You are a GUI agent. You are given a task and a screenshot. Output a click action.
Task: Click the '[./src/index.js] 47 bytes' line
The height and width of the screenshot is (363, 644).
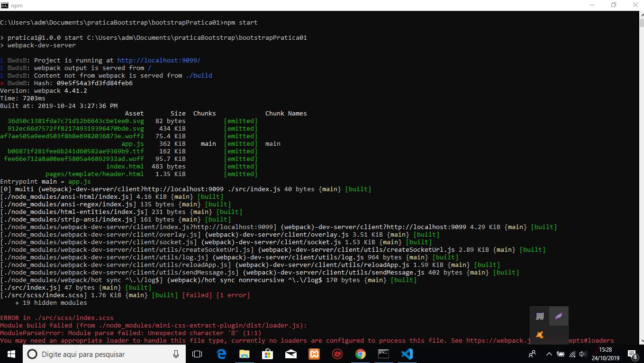pos(76,288)
